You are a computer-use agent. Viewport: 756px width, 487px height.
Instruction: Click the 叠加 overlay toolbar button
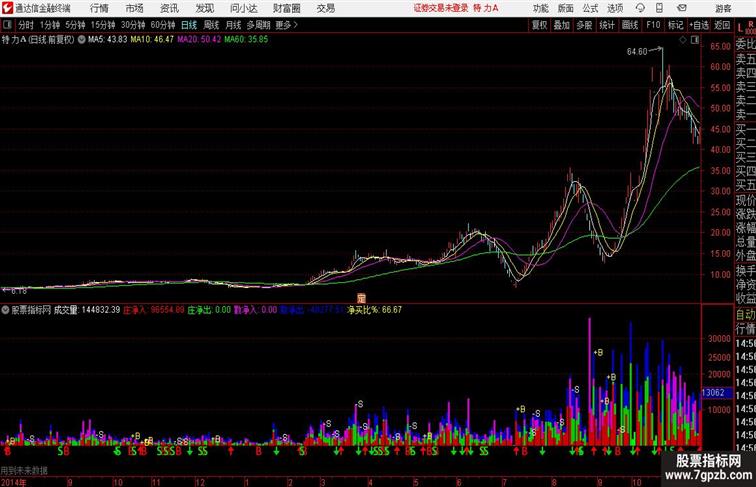562,25
